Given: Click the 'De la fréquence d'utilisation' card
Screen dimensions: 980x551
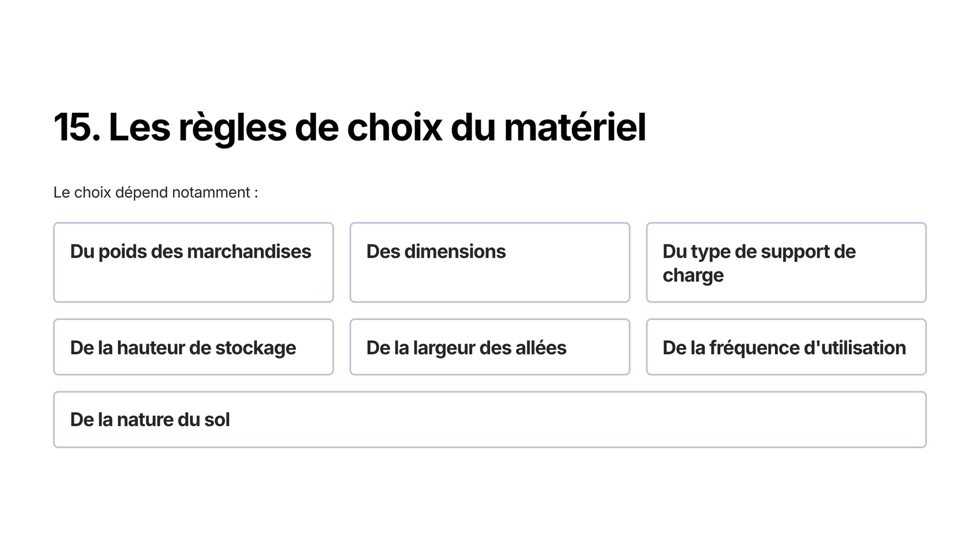Looking at the screenshot, I should (786, 347).
